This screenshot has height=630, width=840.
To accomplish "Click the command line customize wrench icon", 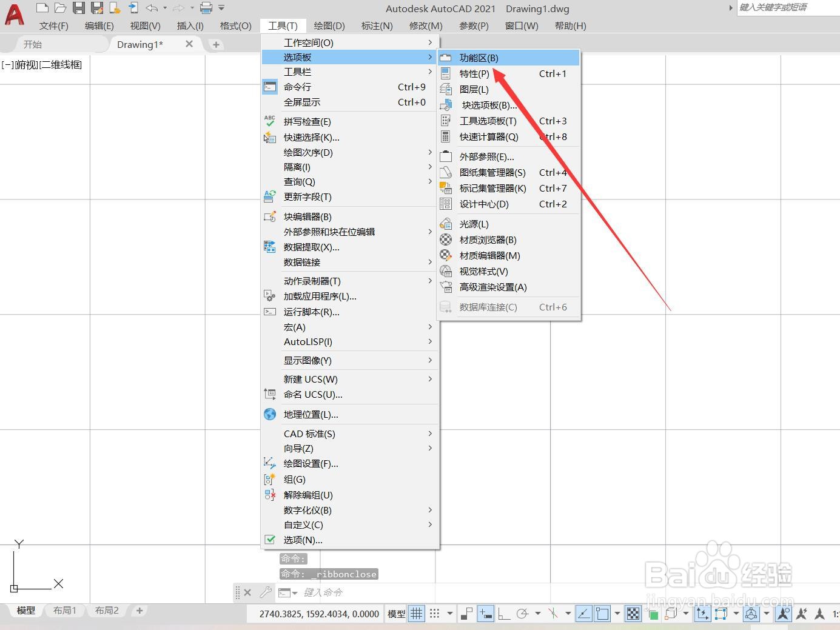I will click(265, 592).
